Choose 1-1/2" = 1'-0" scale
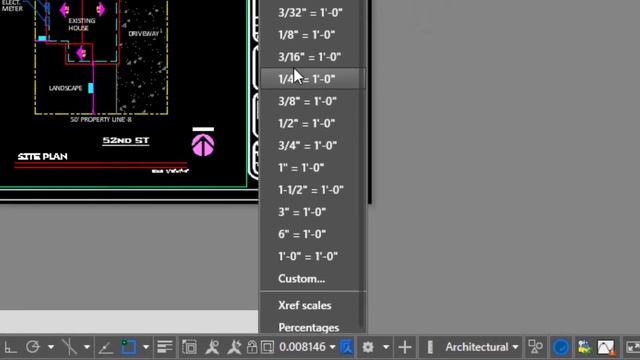 coord(313,190)
